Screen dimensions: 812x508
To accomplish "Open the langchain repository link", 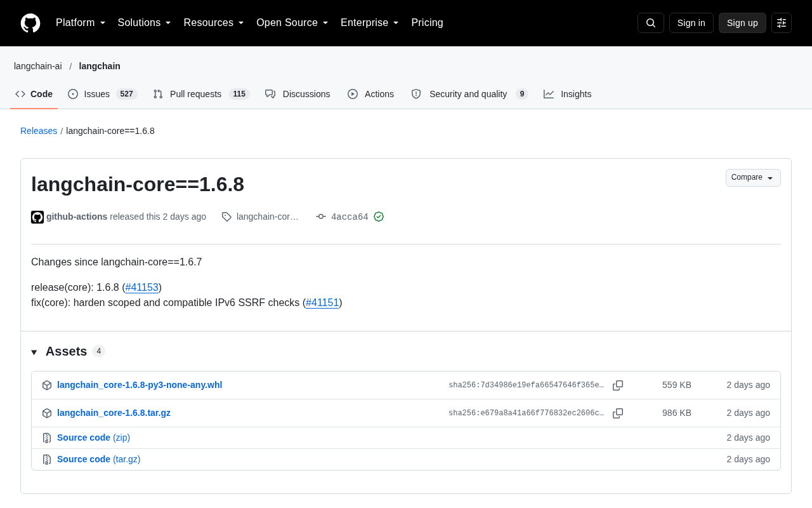I will 100,66.
